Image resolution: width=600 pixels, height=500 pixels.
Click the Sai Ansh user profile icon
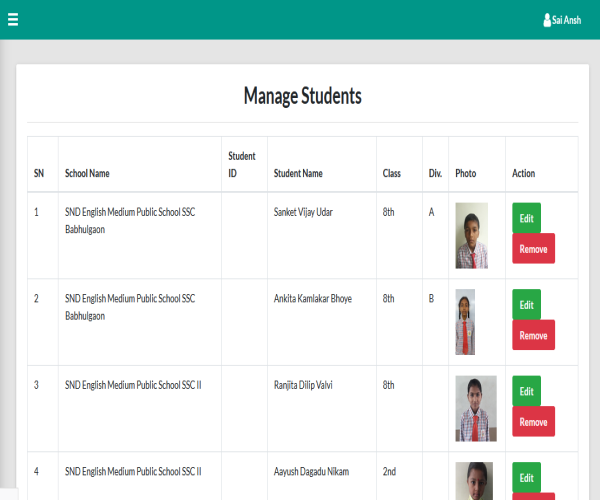click(547, 20)
